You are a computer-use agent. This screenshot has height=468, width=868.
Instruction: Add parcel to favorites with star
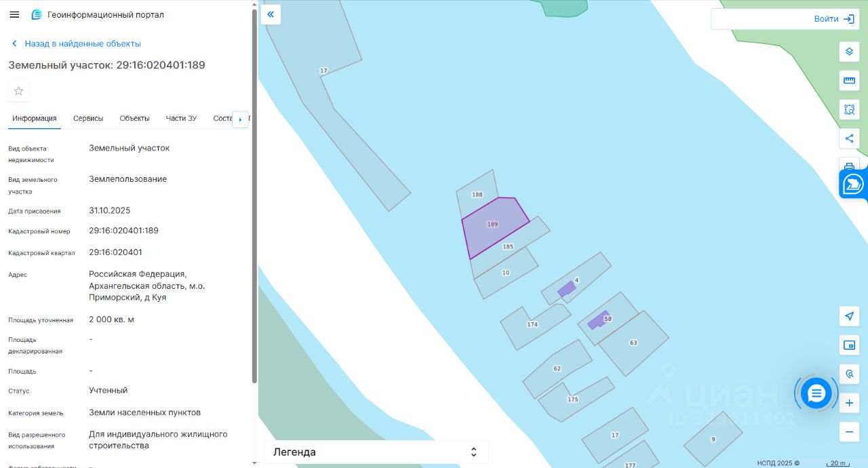(x=18, y=91)
